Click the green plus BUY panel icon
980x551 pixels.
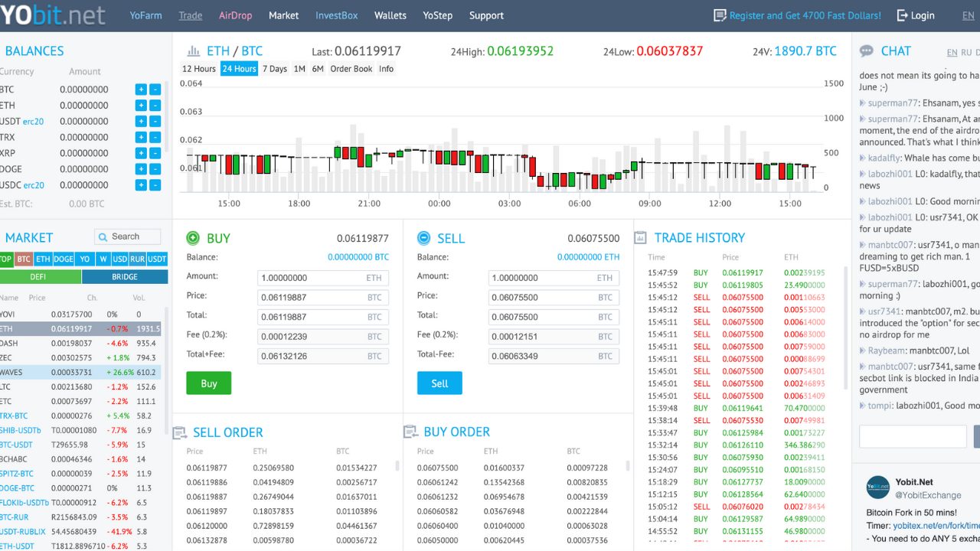point(193,238)
